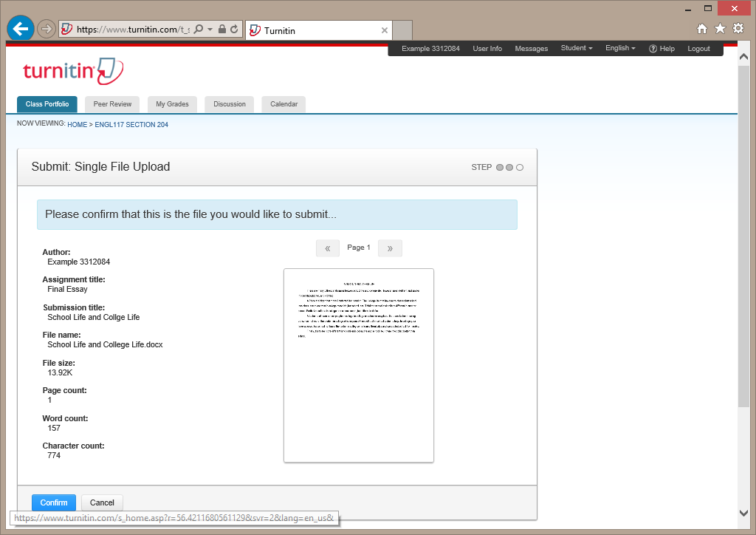756x535 pixels.
Task: Click the padlock security icon in address bar
Action: click(x=221, y=28)
